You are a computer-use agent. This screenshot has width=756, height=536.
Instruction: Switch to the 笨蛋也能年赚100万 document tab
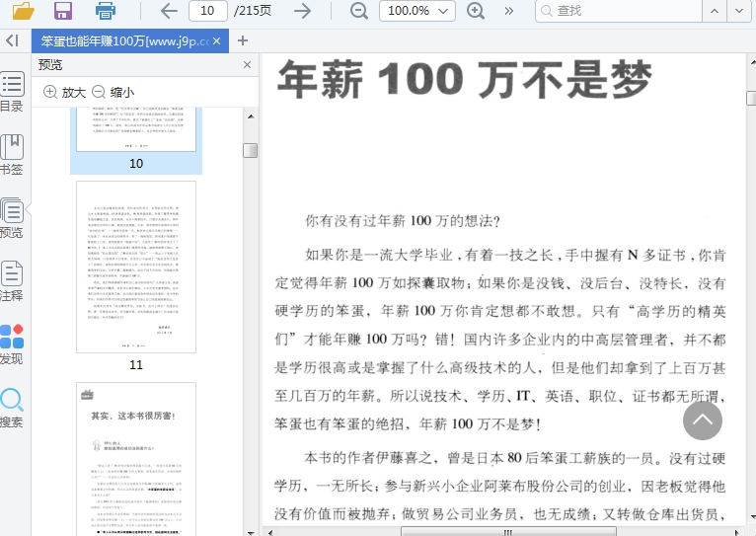(x=124, y=41)
